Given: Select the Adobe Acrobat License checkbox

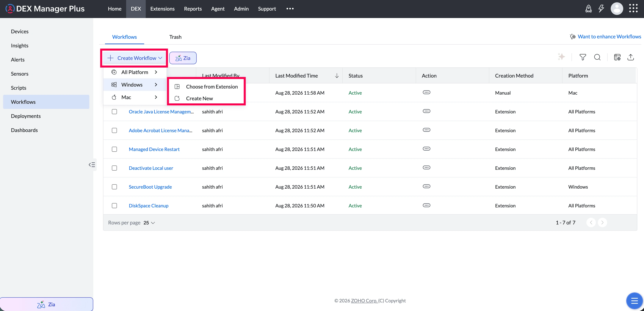Looking at the screenshot, I should point(114,130).
